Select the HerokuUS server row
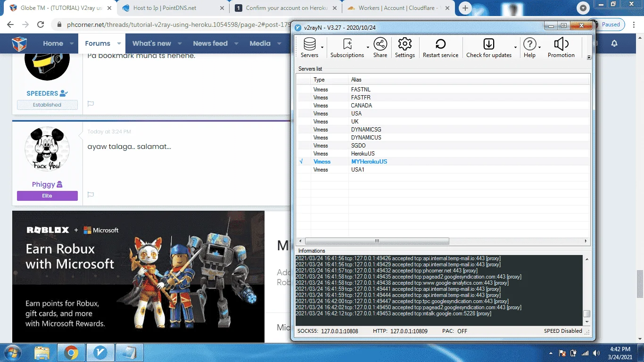Image resolution: width=644 pixels, height=362 pixels. 443,154
